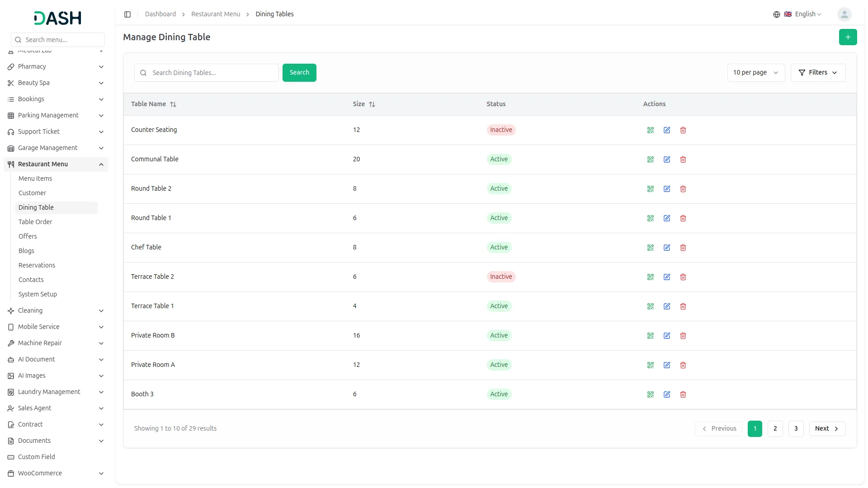Go to the Next page
This screenshot has height=488, width=868.
[826, 429]
